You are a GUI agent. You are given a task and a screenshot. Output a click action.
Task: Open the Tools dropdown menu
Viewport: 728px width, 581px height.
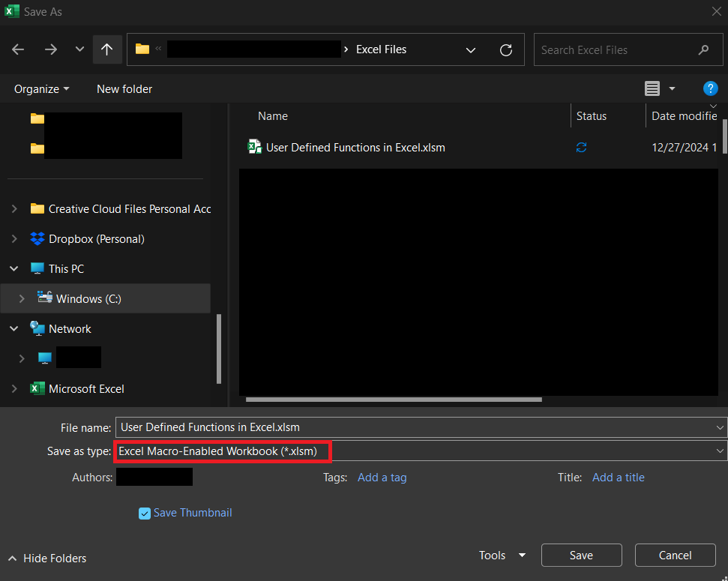[502, 556]
